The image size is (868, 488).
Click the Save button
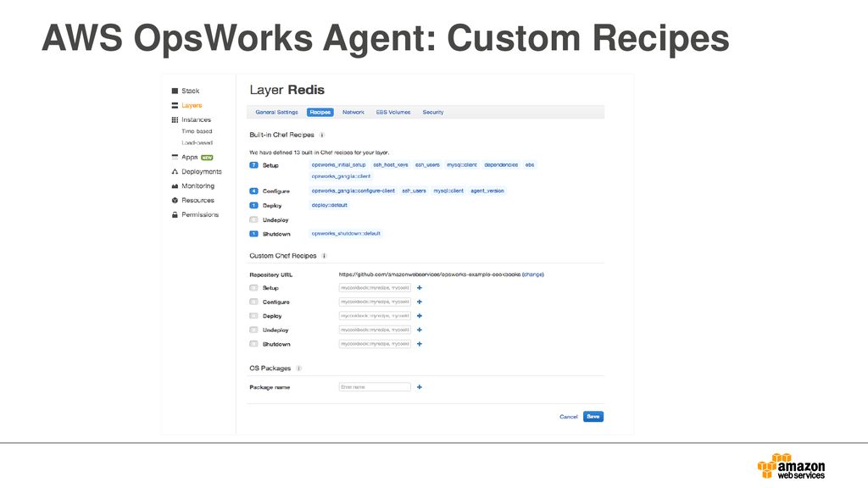click(x=593, y=417)
